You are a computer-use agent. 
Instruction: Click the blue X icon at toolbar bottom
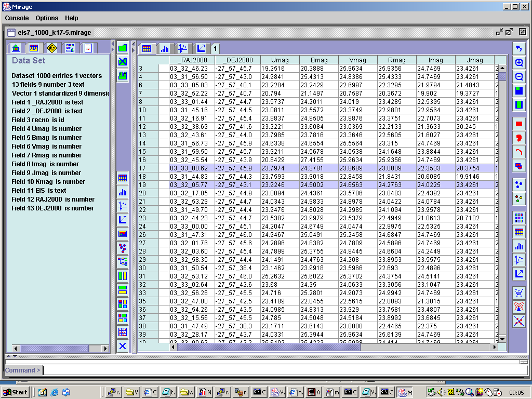123,346
